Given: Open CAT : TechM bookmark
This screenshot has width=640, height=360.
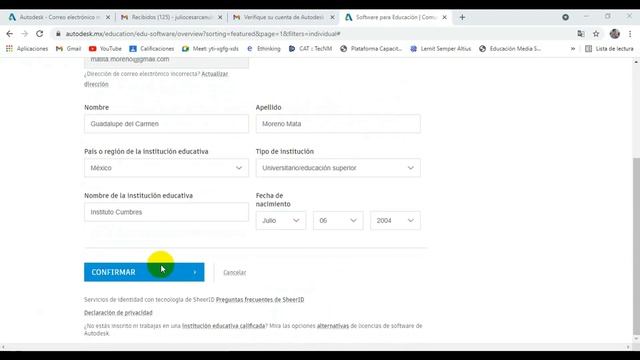Looking at the screenshot, I should 310,49.
